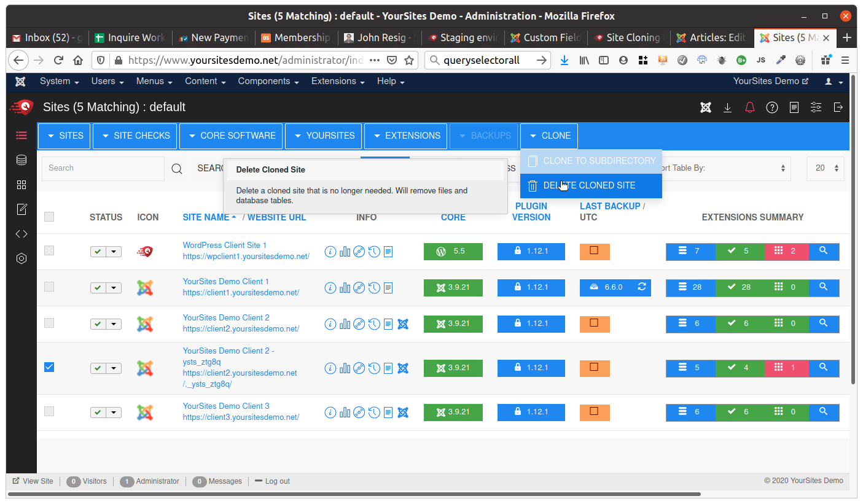Expand the YOURSITES dropdown
Image resolution: width=863 pixels, height=504 pixels.
(x=324, y=136)
